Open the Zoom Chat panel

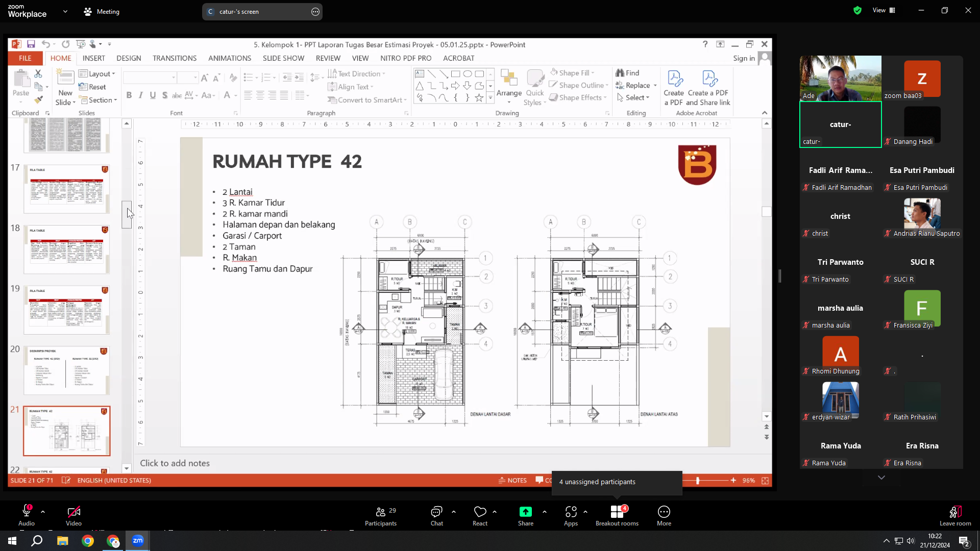437,516
